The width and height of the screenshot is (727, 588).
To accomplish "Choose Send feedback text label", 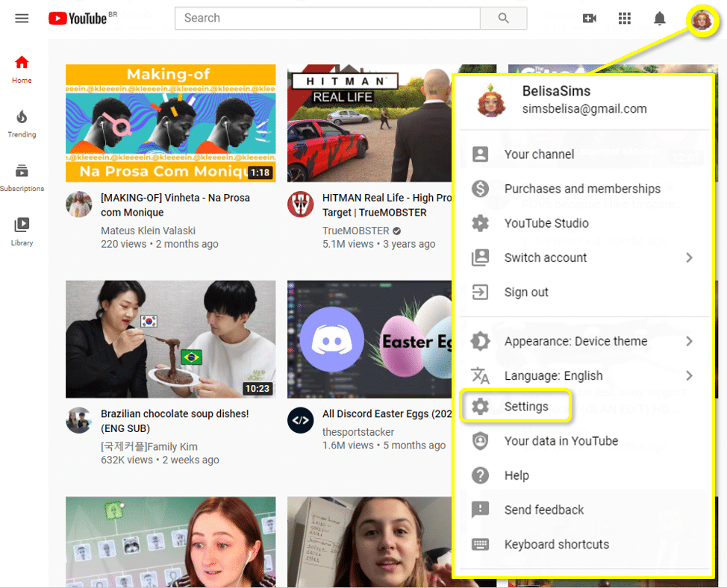I will (544, 510).
